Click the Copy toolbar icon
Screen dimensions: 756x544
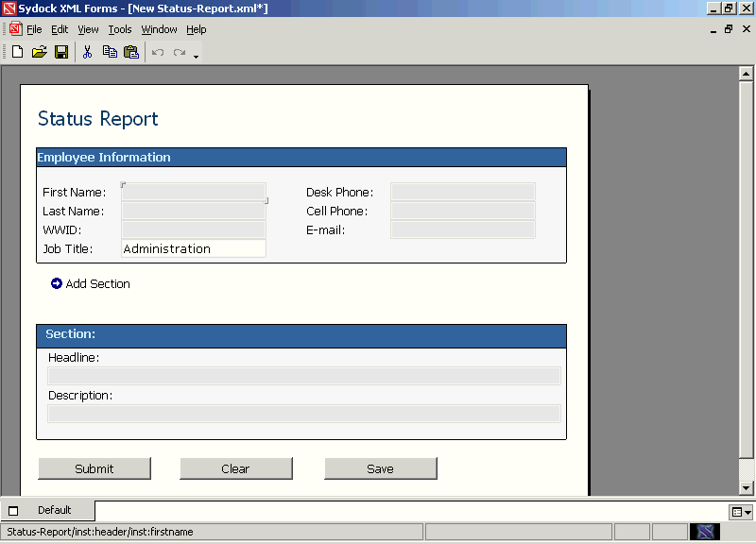[110, 52]
